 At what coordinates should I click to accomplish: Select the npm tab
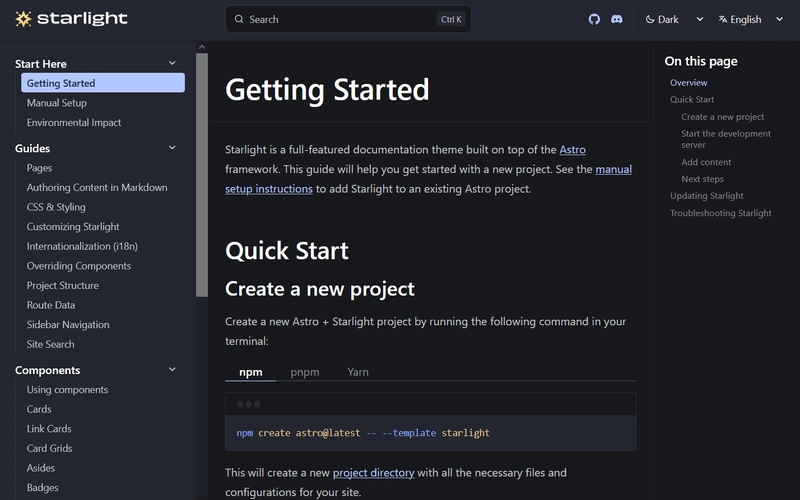[250, 372]
